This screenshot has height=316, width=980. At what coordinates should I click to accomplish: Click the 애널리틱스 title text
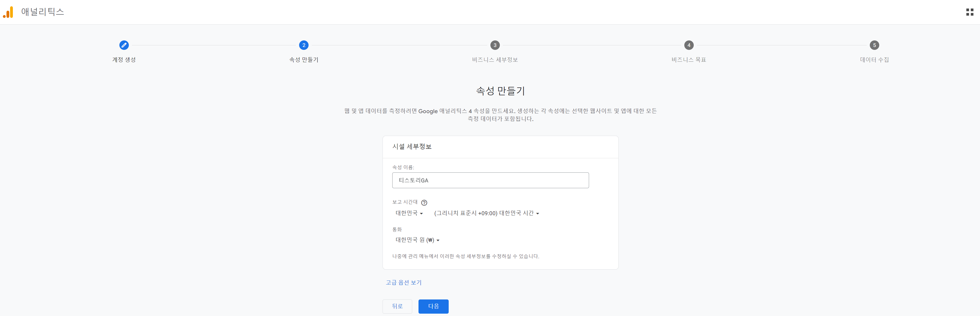(43, 12)
